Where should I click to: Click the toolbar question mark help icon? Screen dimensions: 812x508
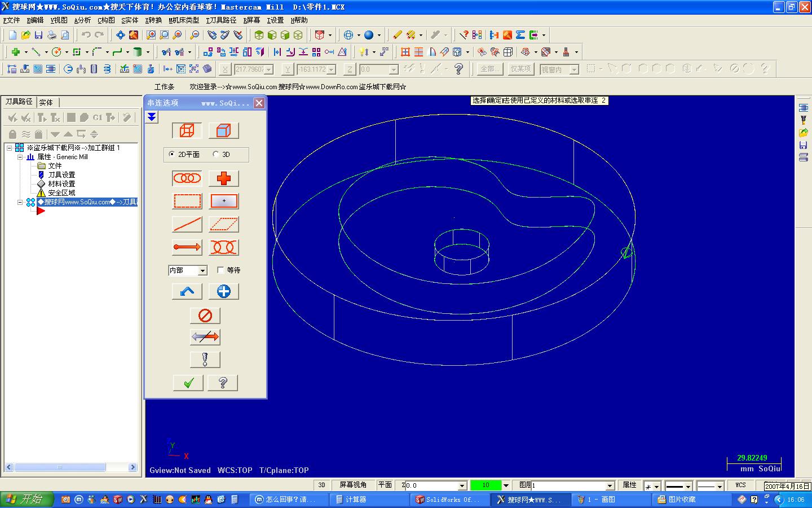pyautogui.click(x=459, y=69)
